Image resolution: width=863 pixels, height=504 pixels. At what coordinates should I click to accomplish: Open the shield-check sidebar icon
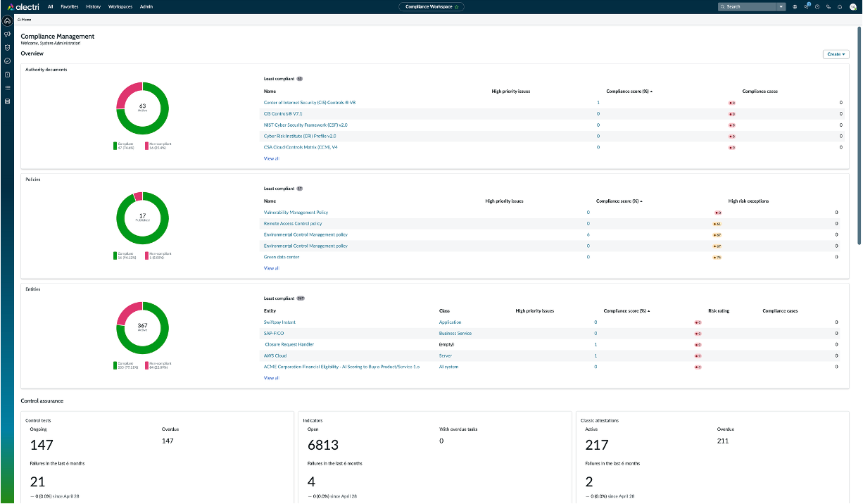coord(7,47)
